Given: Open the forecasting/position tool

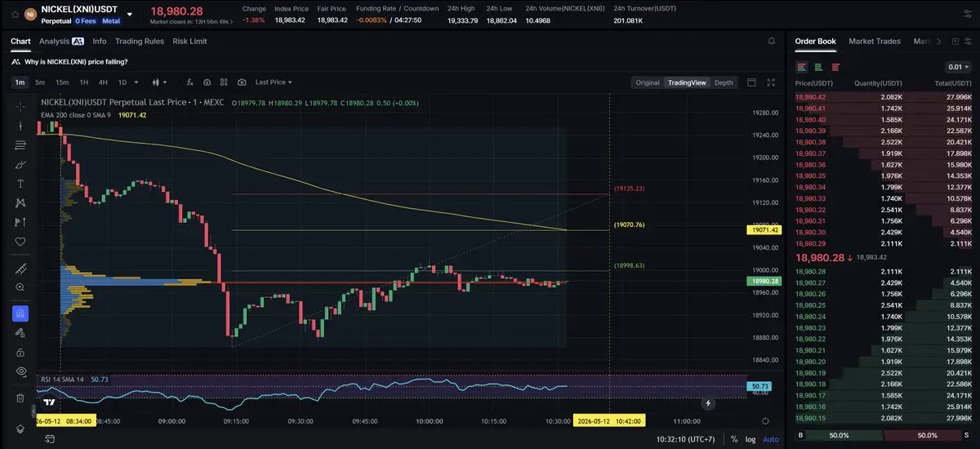Looking at the screenshot, I should [x=20, y=222].
